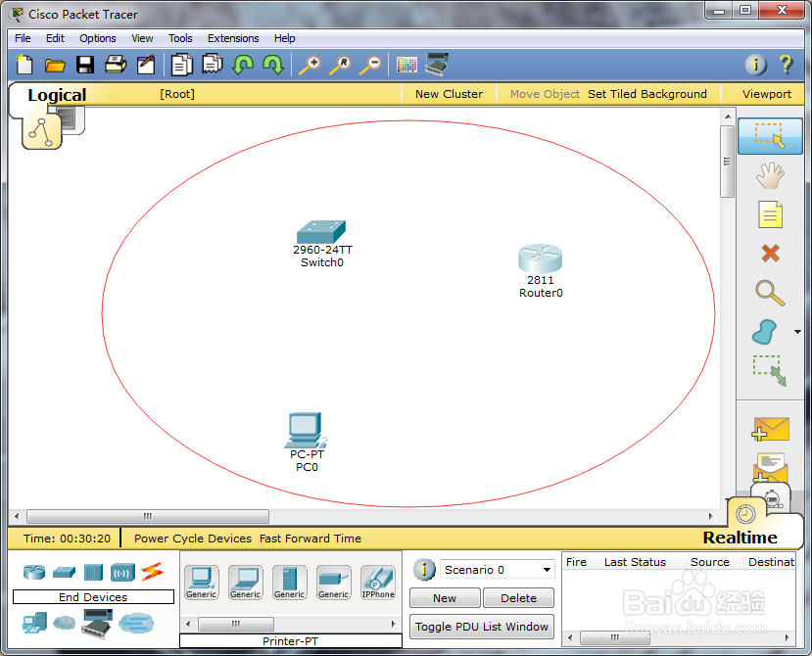Image resolution: width=812 pixels, height=656 pixels.
Task: Open the Activity Wizard icon
Action: click(x=146, y=65)
